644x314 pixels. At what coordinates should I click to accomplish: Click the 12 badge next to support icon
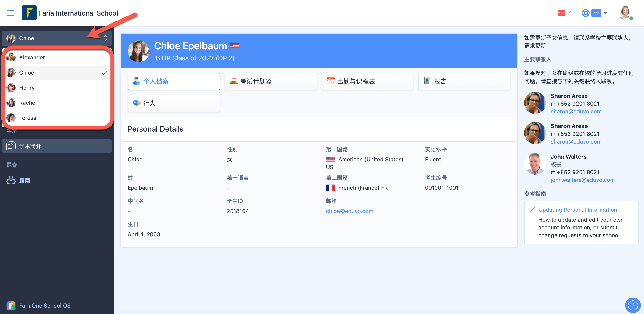pos(596,13)
